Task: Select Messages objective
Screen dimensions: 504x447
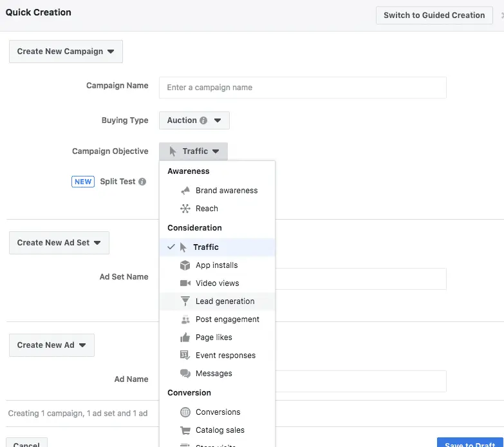Action: 218,374
